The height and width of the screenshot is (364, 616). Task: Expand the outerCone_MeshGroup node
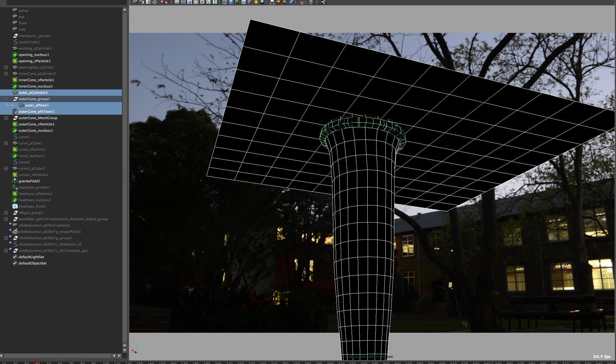pos(6,118)
